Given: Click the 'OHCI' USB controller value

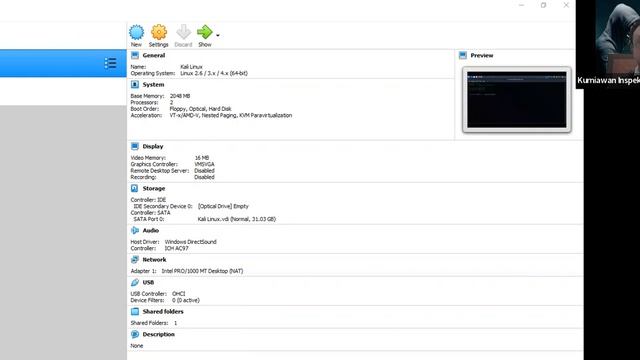Looking at the screenshot, I should tap(179, 294).
